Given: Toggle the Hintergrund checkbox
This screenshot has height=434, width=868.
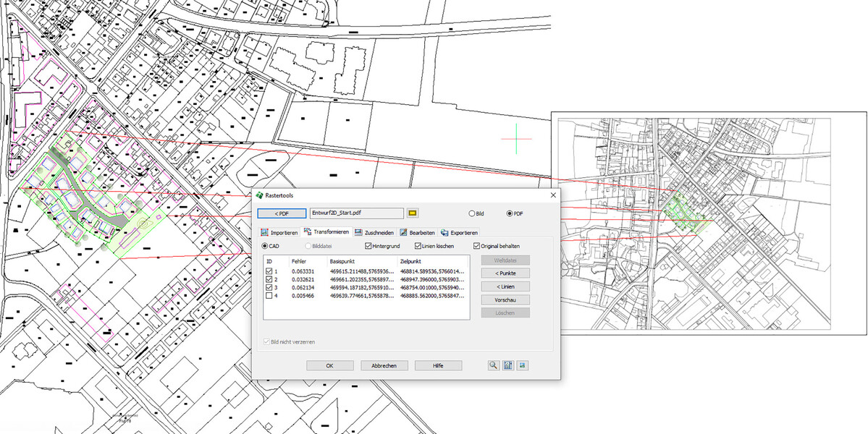Looking at the screenshot, I should click(x=368, y=245).
